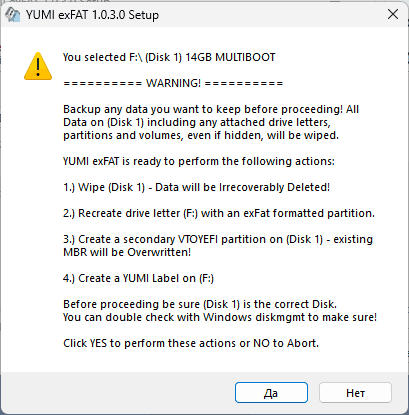Click the YUMI app icon in title bar

[x=13, y=15]
